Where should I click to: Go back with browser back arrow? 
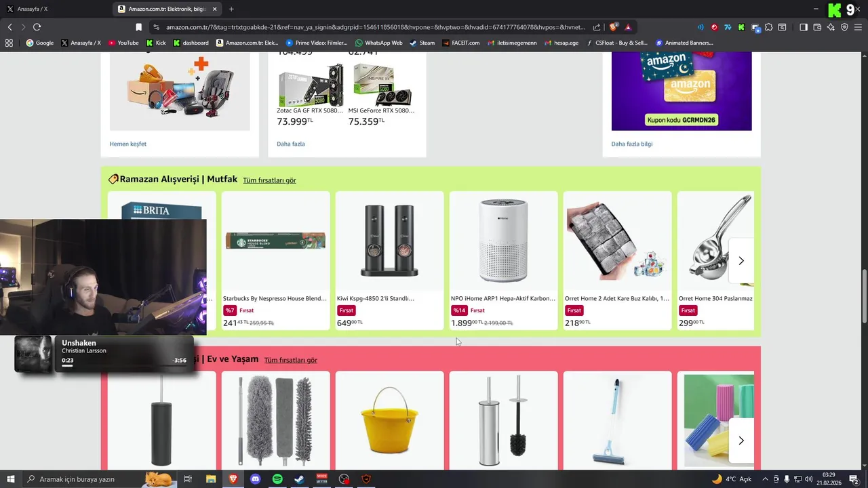click(x=9, y=27)
